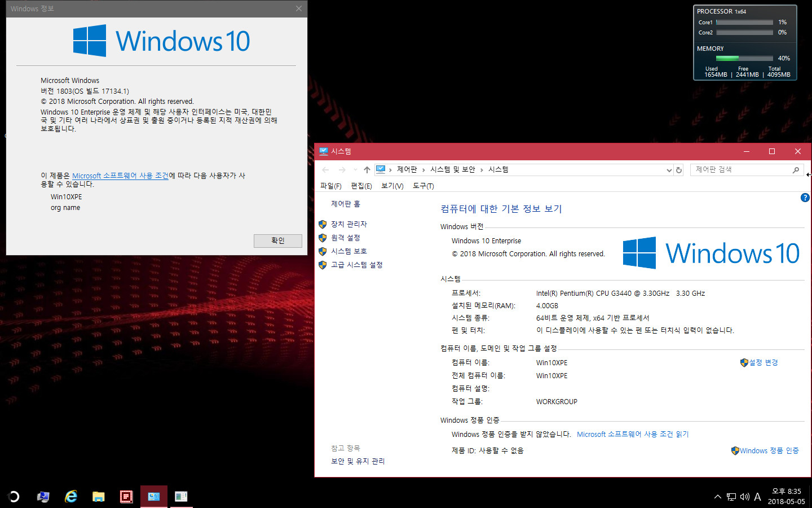Switch to Windows info taskbar button
The image size is (812, 508).
pos(181,497)
